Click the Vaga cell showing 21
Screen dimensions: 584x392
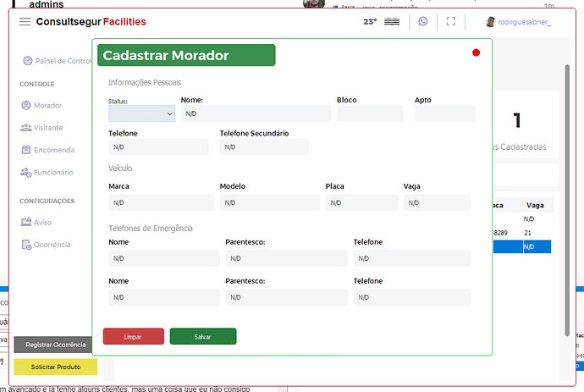(x=527, y=233)
